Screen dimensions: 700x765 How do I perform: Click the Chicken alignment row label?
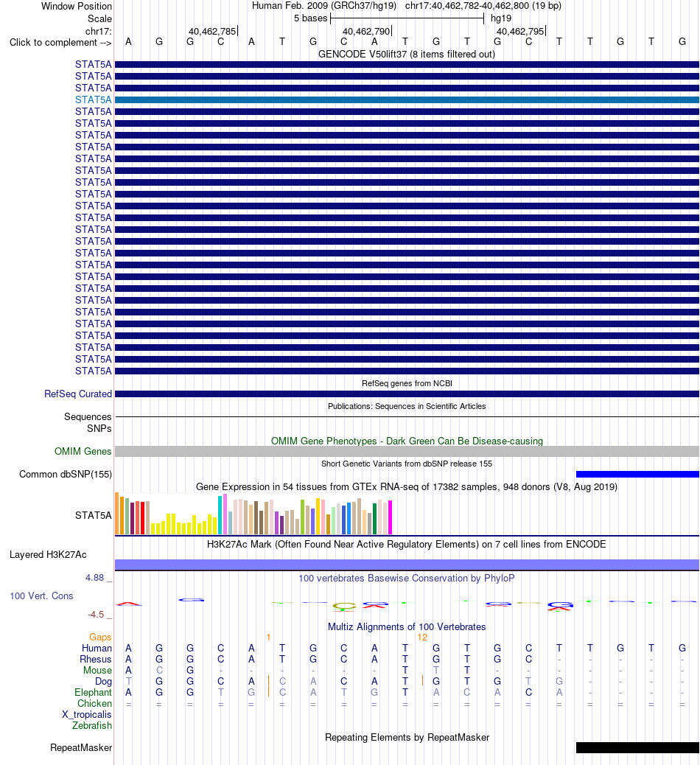(94, 704)
